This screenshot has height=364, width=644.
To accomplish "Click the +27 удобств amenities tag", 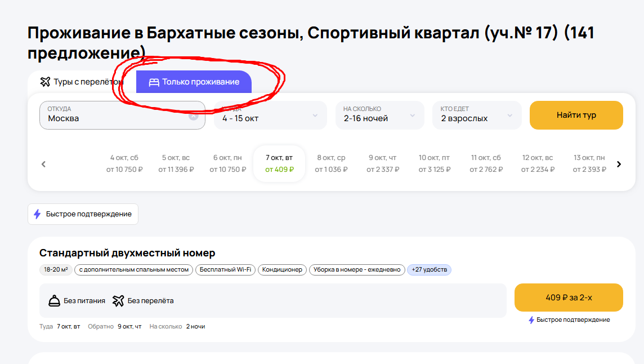I will point(429,270).
